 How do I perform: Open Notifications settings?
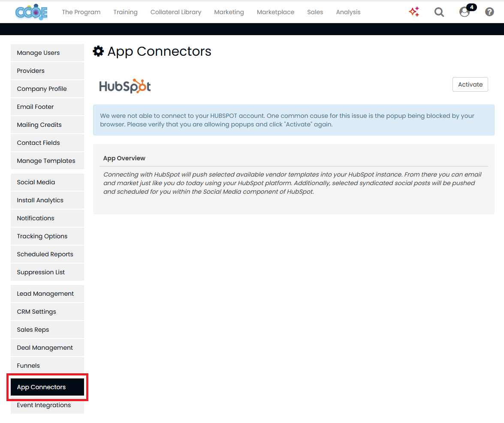point(47,218)
